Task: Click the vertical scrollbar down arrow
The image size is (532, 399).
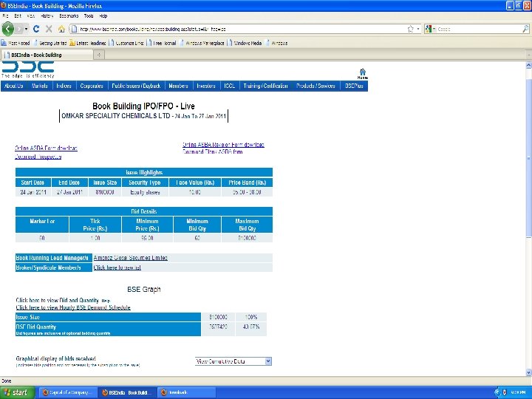Action: click(x=528, y=372)
